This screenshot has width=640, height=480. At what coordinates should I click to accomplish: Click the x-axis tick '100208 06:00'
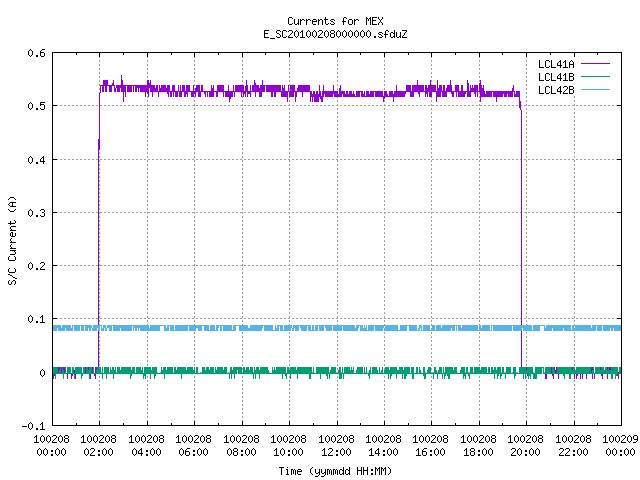point(193,445)
